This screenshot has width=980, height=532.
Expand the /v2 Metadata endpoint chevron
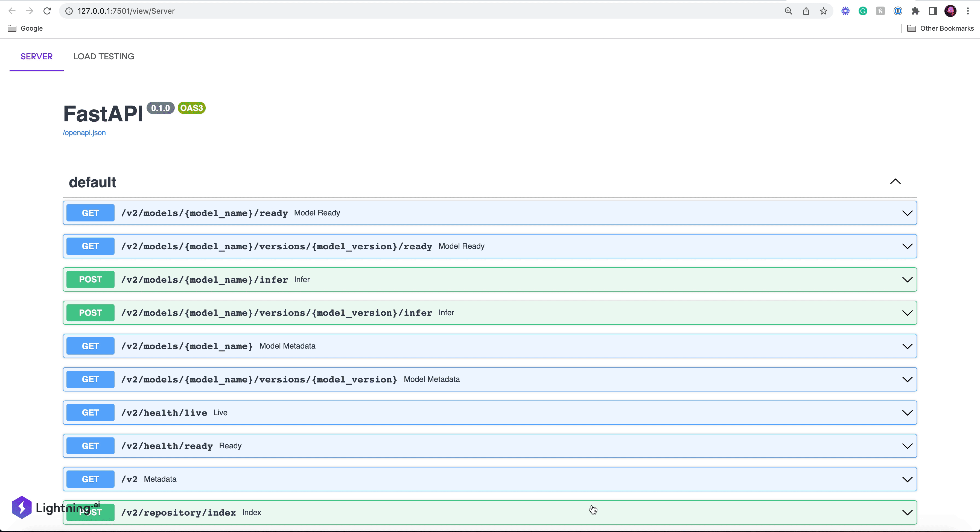(907, 479)
